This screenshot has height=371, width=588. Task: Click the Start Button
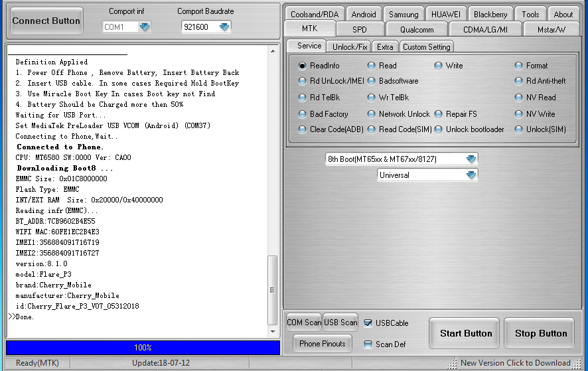(465, 333)
